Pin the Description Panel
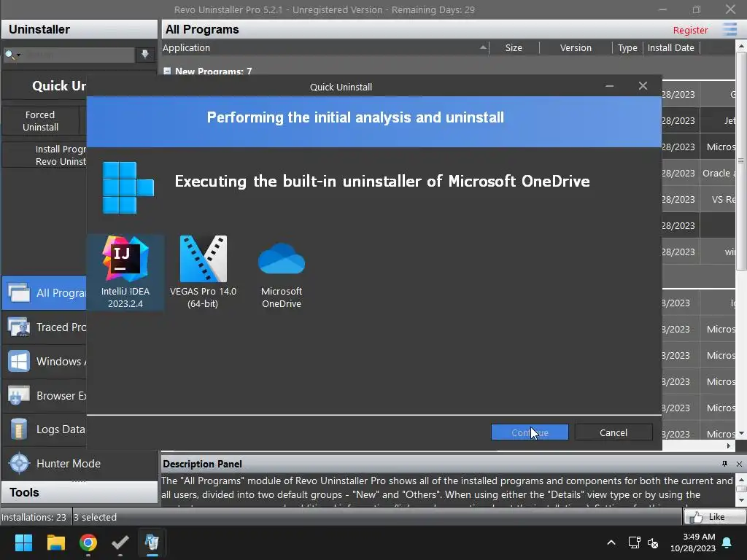 (724, 464)
